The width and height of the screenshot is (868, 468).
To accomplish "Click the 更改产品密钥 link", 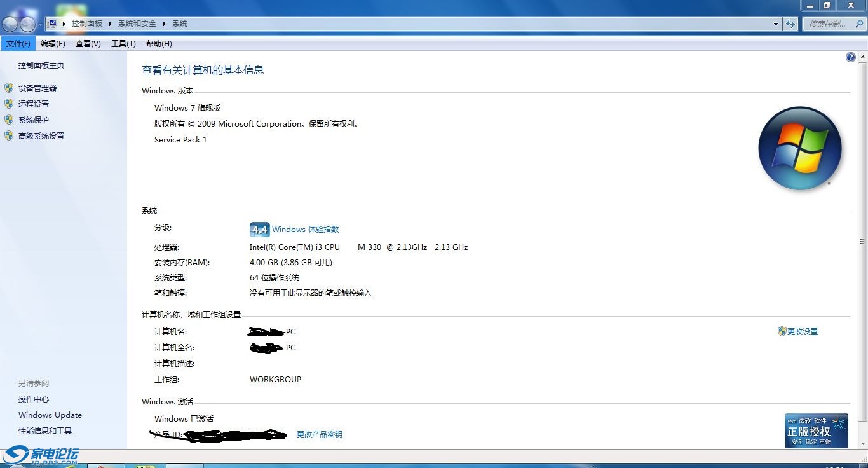I will [319, 435].
